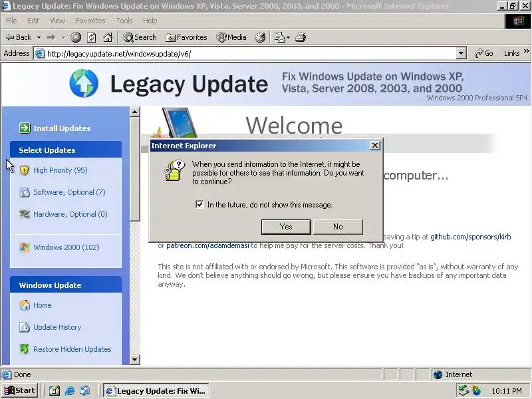Open the Media toolbar button

pos(231,37)
